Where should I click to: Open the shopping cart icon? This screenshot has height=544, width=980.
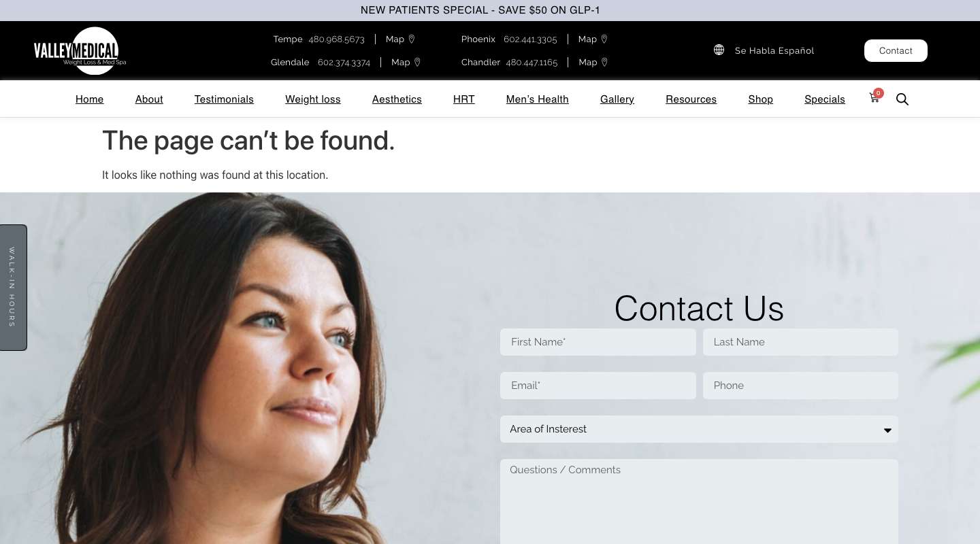pyautogui.click(x=875, y=99)
